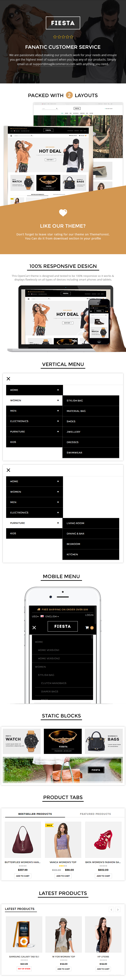Click the five-star rating under the Fiesta logo
The image size is (126, 980).
coord(63,37)
